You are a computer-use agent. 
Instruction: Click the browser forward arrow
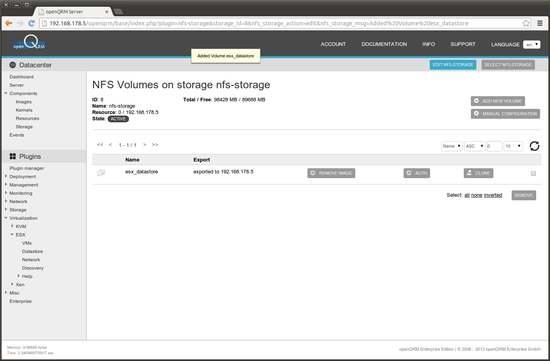coord(20,23)
